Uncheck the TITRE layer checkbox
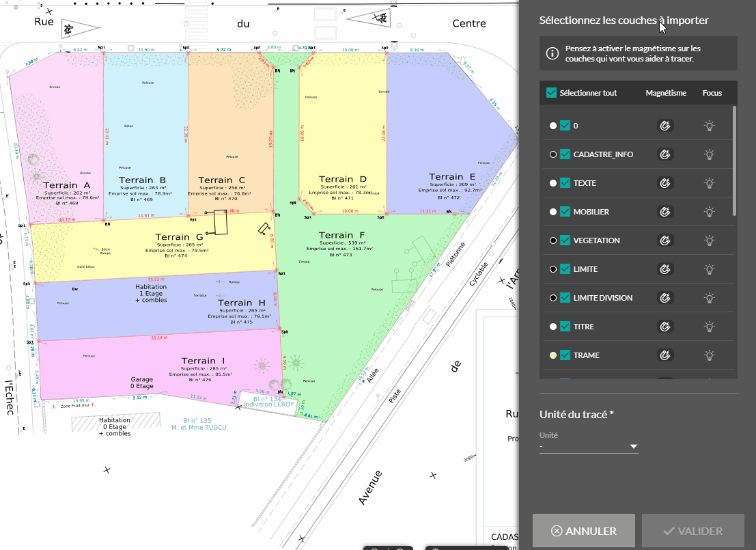This screenshot has width=756, height=550. click(565, 327)
